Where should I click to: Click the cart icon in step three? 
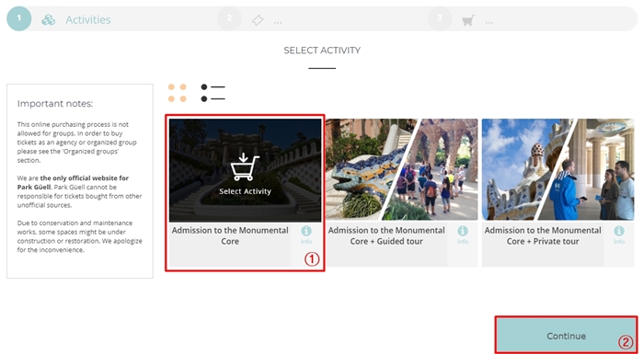coord(468,20)
